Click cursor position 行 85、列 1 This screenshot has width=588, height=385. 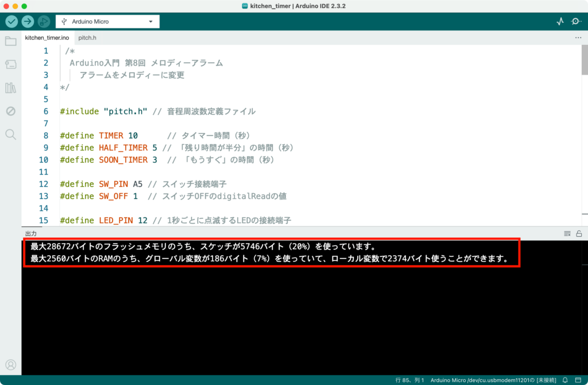click(x=409, y=380)
